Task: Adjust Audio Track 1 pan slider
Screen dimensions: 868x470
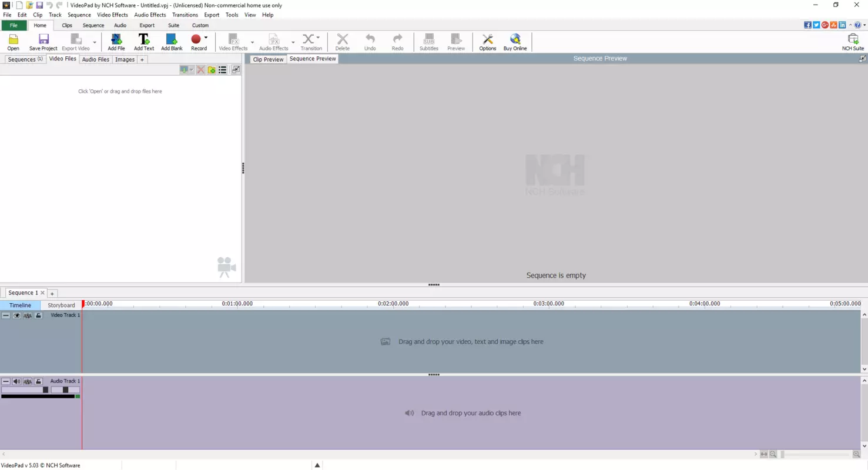Action: point(65,390)
